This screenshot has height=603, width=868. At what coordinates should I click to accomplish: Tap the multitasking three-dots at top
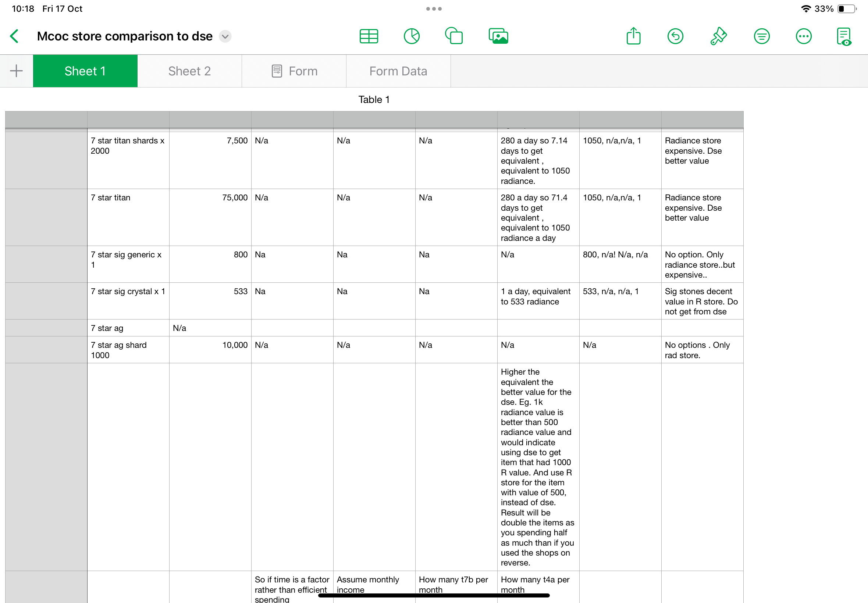434,9
